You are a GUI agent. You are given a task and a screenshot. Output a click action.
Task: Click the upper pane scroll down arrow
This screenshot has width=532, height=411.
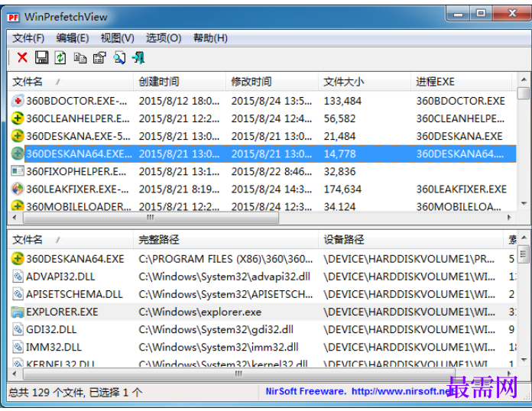pyautogui.click(x=524, y=203)
